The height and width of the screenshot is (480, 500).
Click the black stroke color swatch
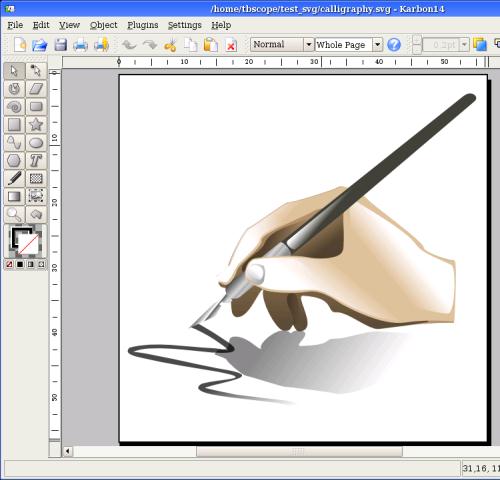(x=16, y=234)
